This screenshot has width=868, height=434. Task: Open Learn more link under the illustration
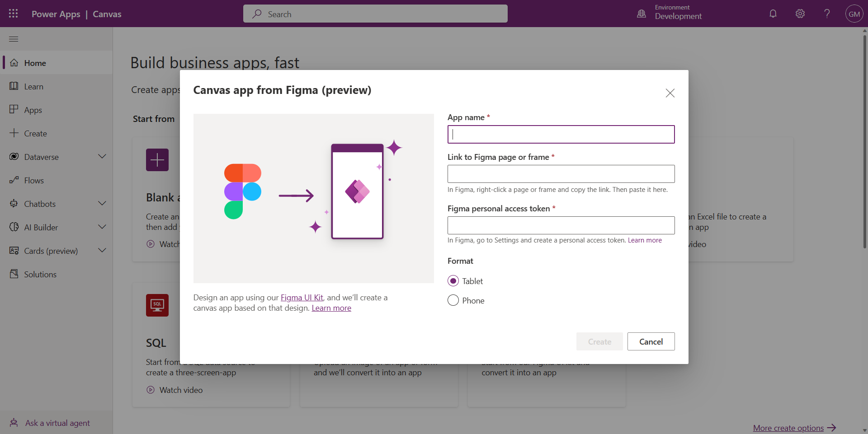[331, 308]
